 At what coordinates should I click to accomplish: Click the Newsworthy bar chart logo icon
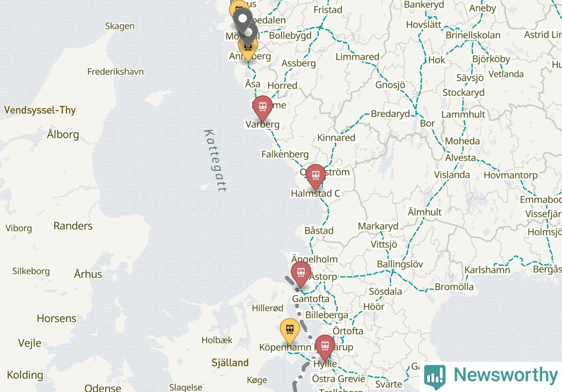click(435, 377)
